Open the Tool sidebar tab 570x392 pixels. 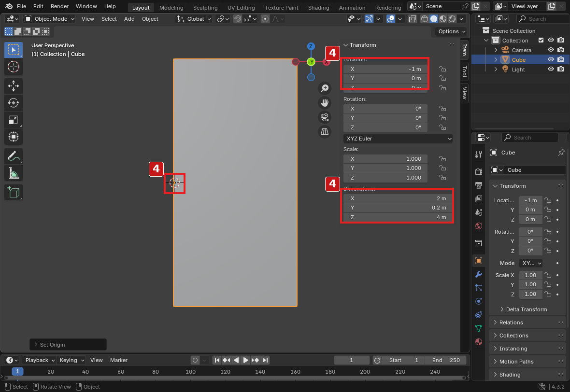(x=465, y=71)
